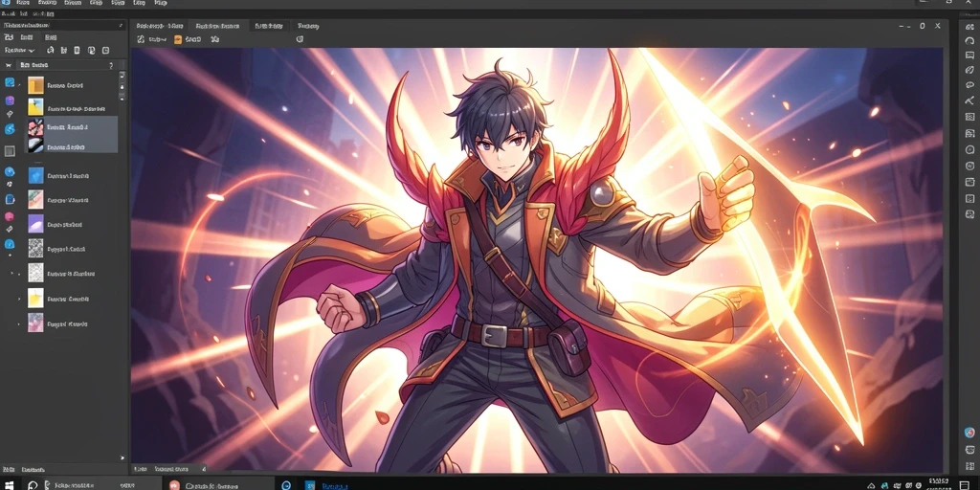Viewport: 980px width, 490px height.
Task: Click the question mark icon beside layer search
Action: 111,65
